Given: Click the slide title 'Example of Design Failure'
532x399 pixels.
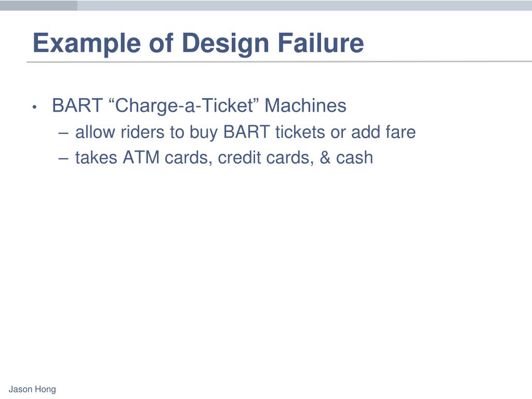Looking at the screenshot, I should (x=198, y=44).
